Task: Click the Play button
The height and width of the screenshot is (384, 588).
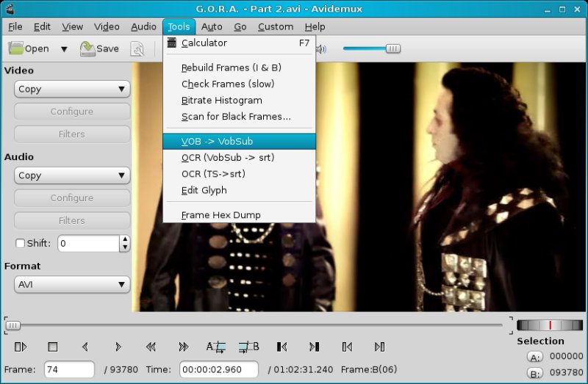Action: pyautogui.click(x=21, y=347)
